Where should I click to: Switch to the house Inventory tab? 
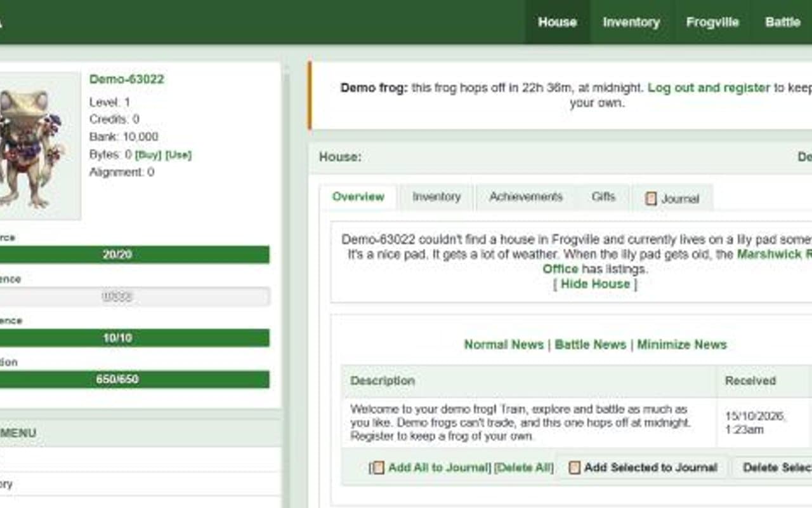(x=436, y=197)
